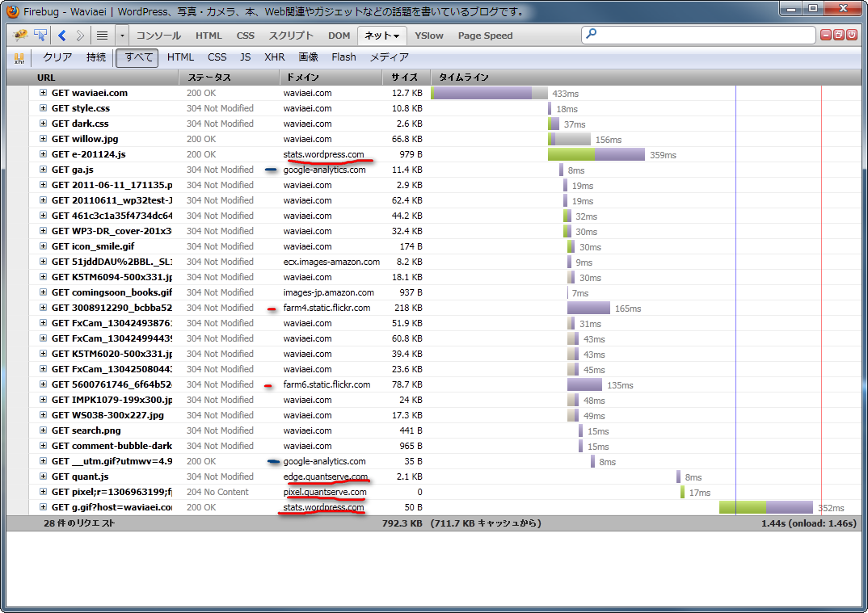Click the 165ms timeline bar for farm4 flickr

[588, 308]
